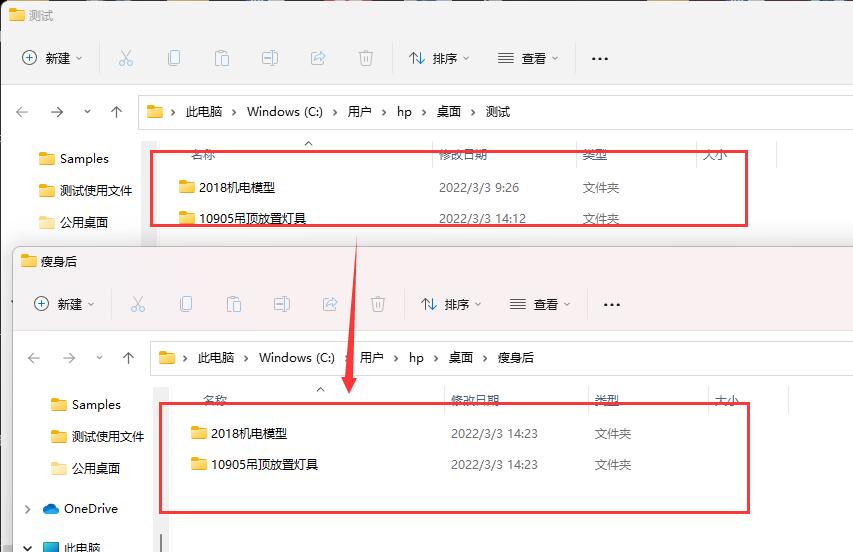Image resolution: width=853 pixels, height=552 pixels.
Task: Expand the OneDrive tree node
Action: click(x=27, y=509)
